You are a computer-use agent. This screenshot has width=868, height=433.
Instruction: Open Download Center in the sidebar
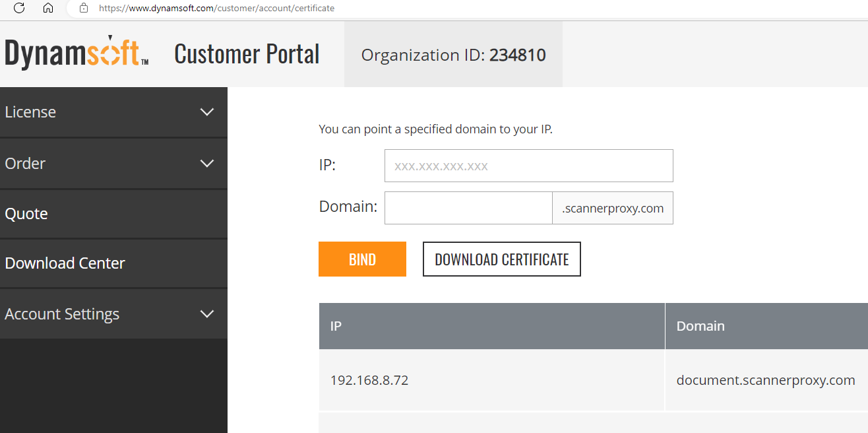[x=65, y=263]
